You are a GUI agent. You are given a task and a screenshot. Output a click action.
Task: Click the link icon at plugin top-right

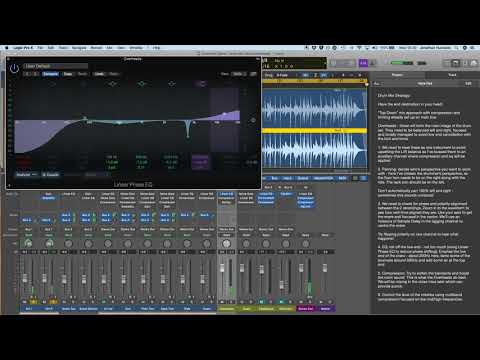click(x=253, y=74)
